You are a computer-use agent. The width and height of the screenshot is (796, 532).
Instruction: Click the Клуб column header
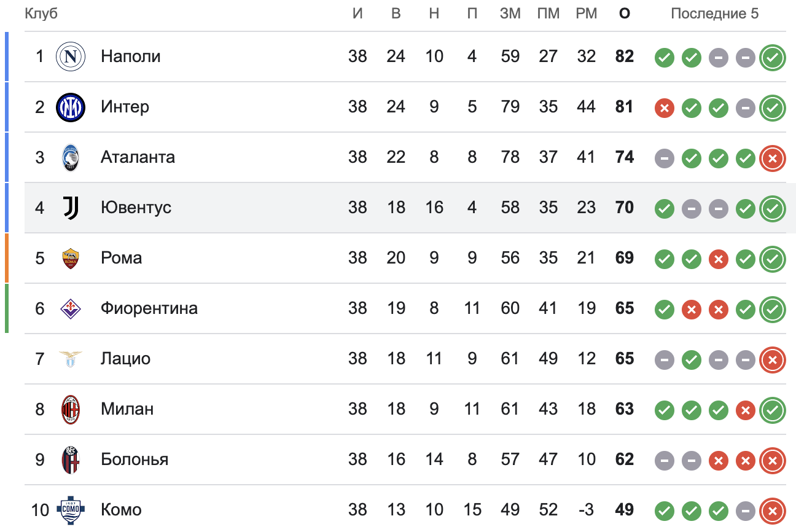(x=41, y=14)
